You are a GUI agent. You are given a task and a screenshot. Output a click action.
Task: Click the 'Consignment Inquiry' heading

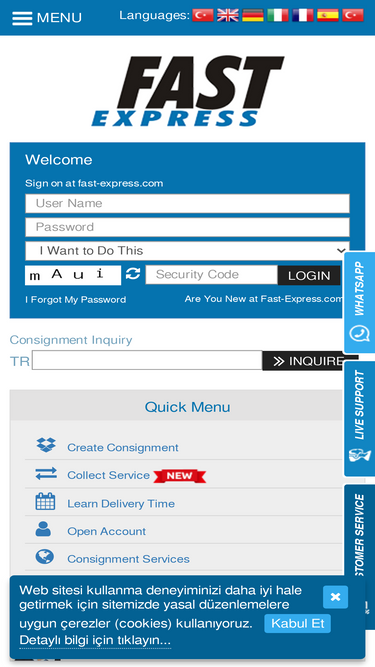point(71,340)
